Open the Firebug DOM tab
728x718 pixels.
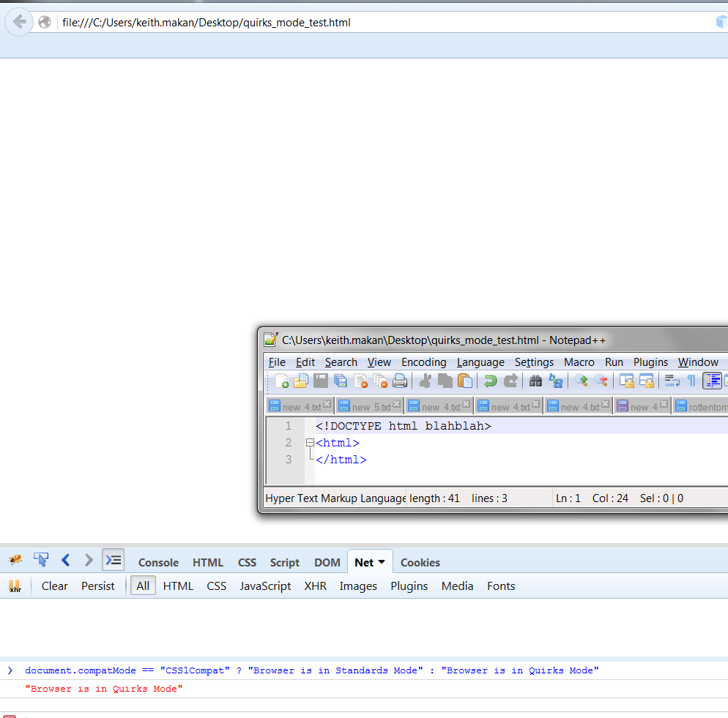click(x=327, y=563)
